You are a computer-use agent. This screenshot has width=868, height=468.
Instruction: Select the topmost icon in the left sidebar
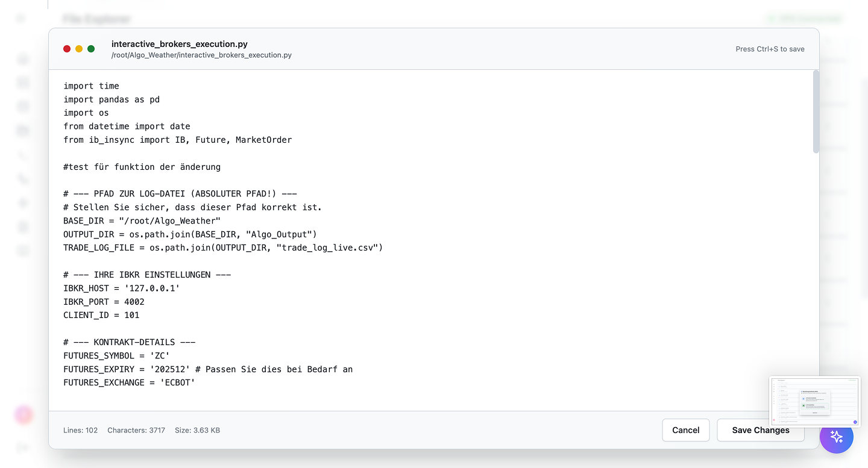[20, 18]
